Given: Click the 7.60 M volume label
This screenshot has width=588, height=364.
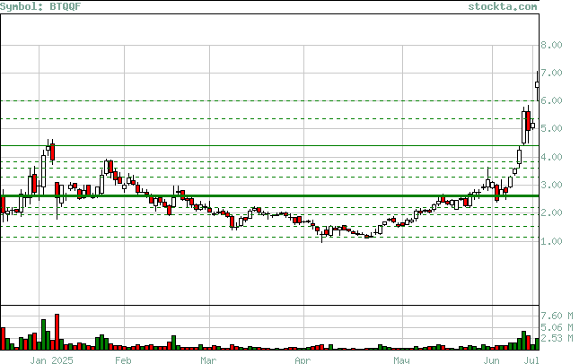Looking at the screenshot, I should pyautogui.click(x=557, y=316).
